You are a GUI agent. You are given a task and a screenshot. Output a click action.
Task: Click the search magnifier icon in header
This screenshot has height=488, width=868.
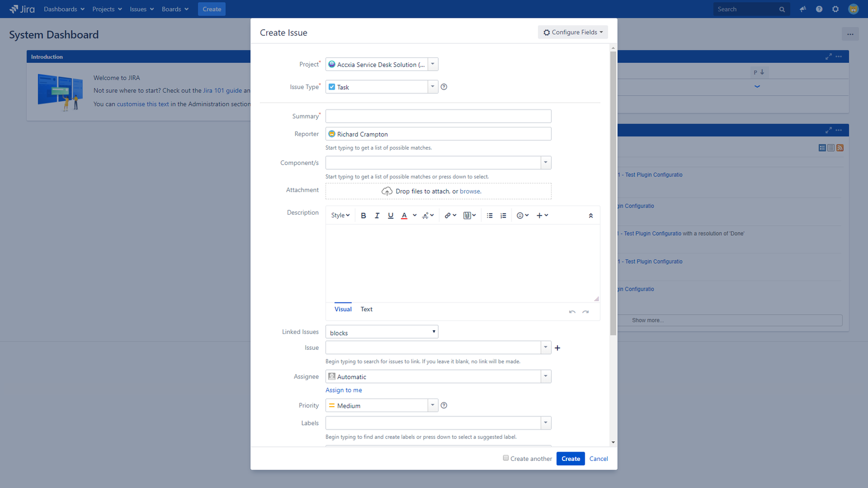point(782,9)
